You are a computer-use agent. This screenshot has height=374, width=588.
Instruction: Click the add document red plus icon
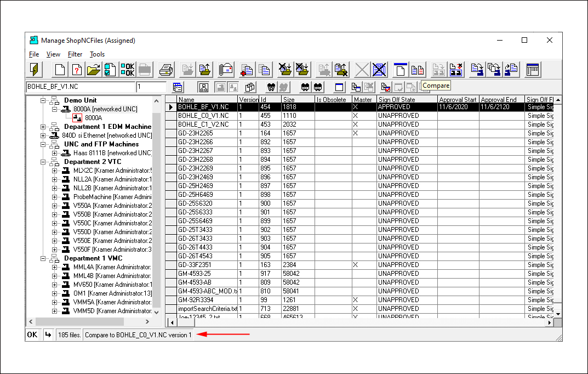tap(247, 70)
